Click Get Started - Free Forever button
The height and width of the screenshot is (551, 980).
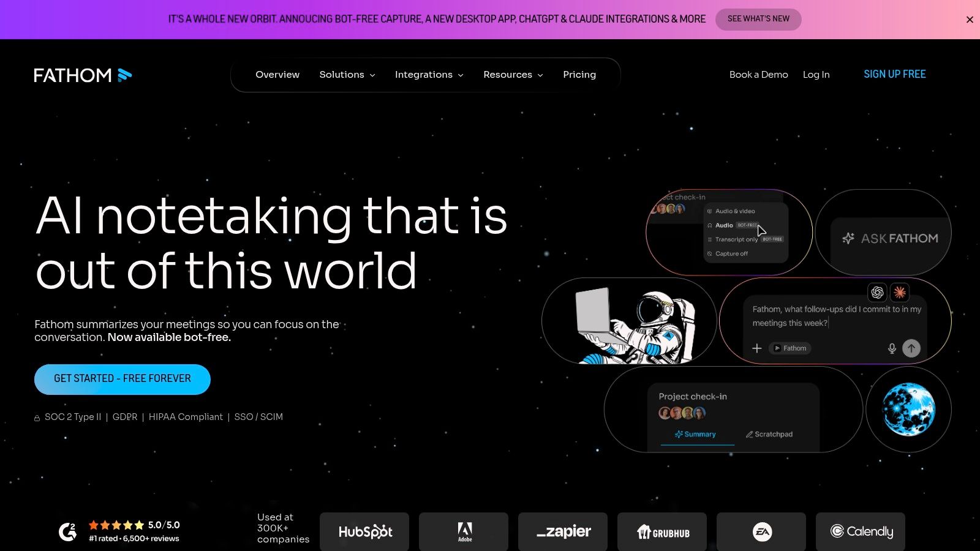[x=123, y=380]
